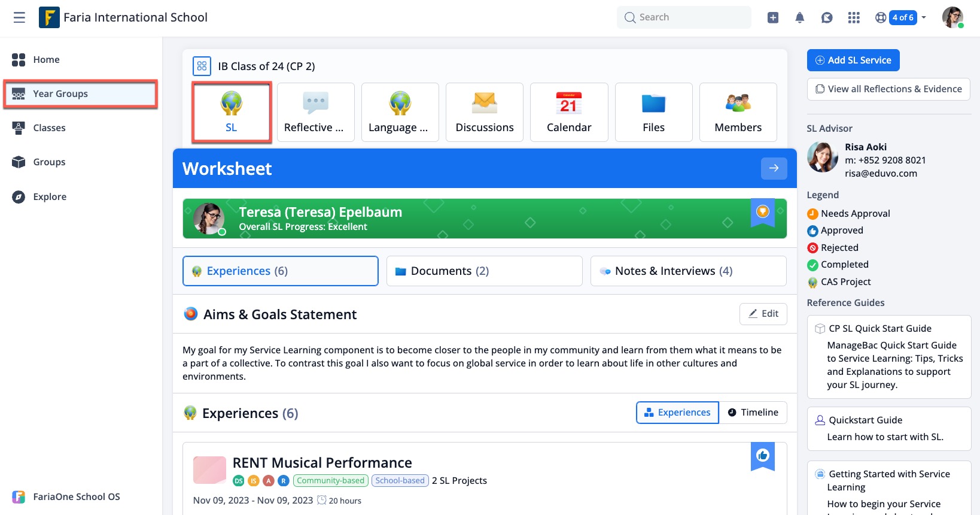
Task: Open the chat support icon
Action: 827,17
